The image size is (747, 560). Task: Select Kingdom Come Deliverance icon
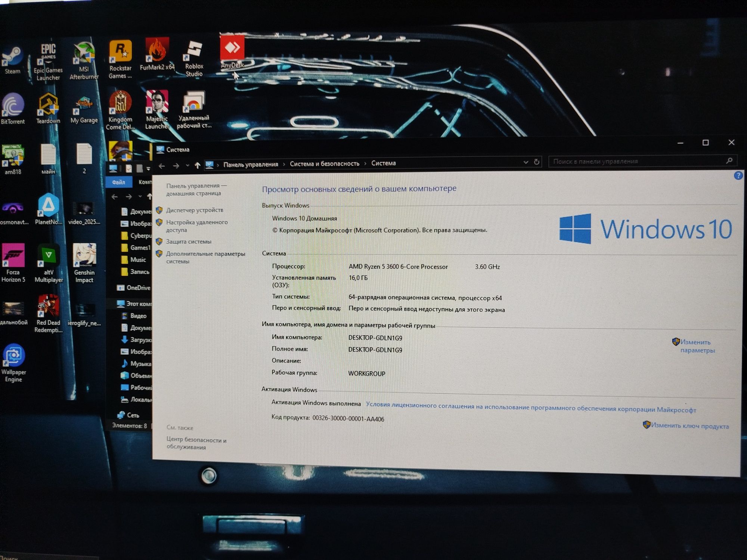click(x=120, y=110)
